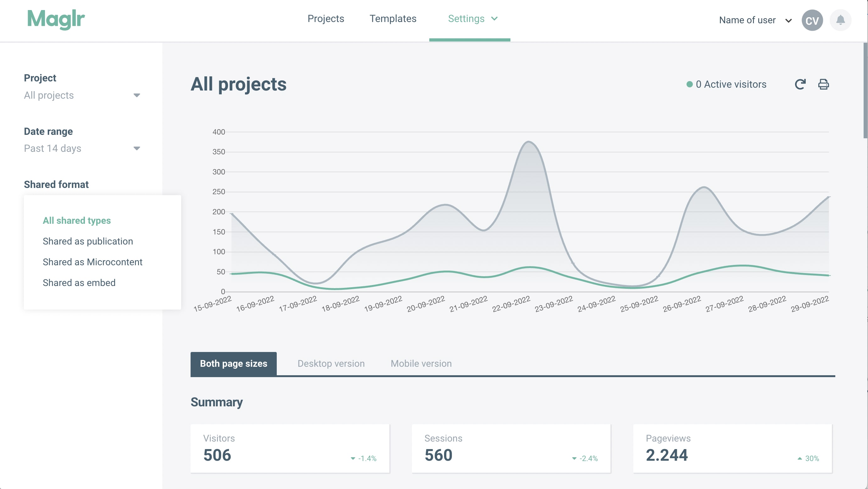This screenshot has height=489, width=868.
Task: Click the Both page sizes active tab
Action: [x=234, y=363]
